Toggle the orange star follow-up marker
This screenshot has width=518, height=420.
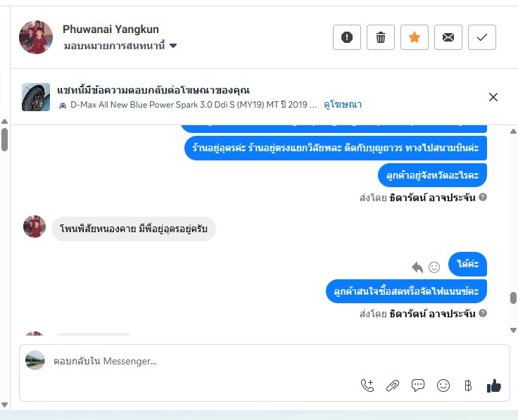(415, 37)
